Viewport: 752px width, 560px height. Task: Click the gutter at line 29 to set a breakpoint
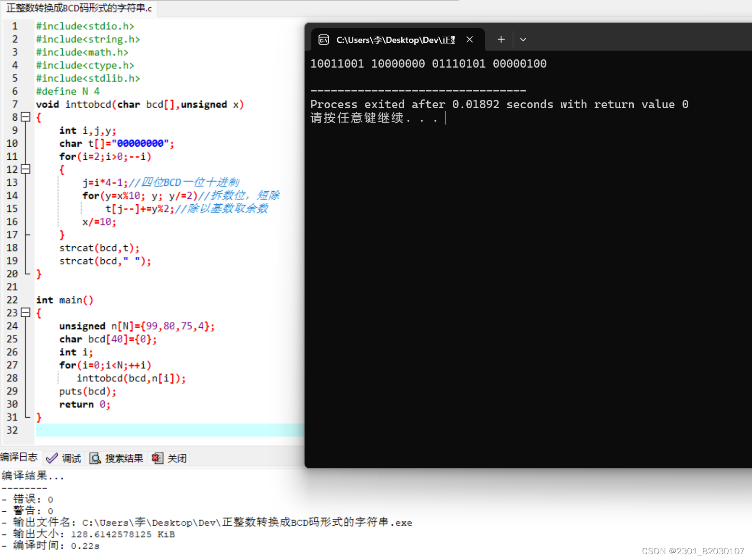(13, 391)
